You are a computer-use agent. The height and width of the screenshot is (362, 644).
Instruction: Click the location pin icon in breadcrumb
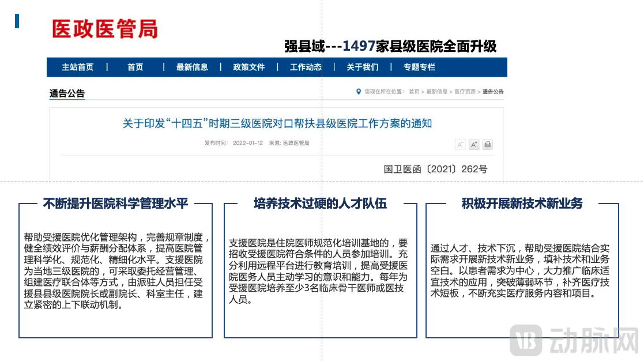click(x=359, y=92)
